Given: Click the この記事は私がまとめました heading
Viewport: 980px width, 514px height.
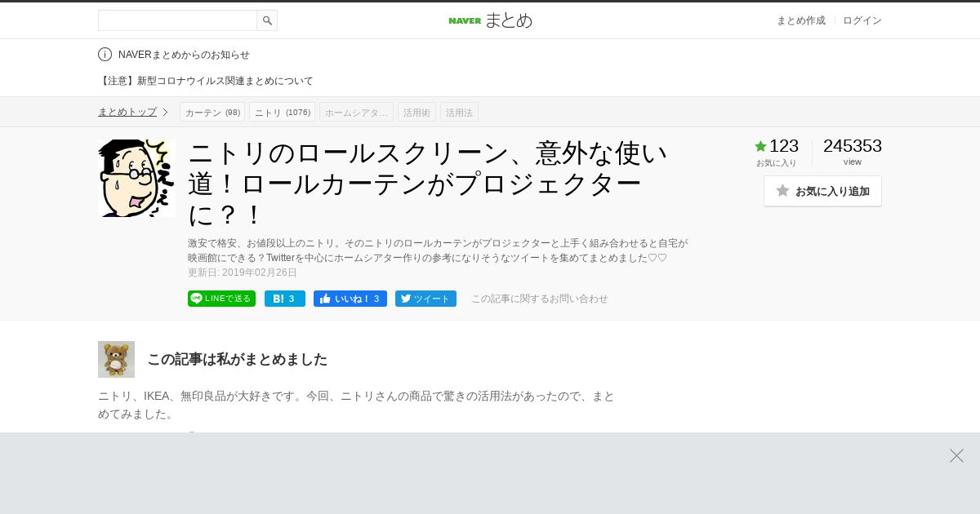Looking at the screenshot, I should pos(237,359).
